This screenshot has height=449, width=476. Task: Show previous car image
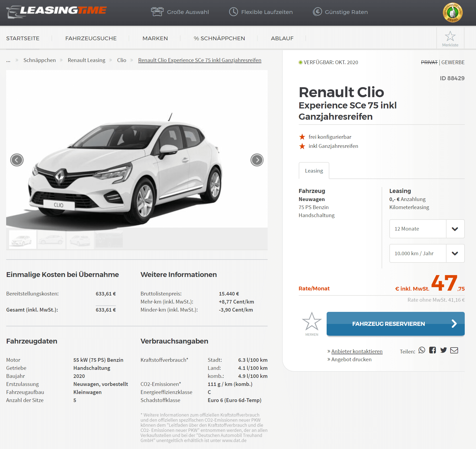click(x=17, y=160)
